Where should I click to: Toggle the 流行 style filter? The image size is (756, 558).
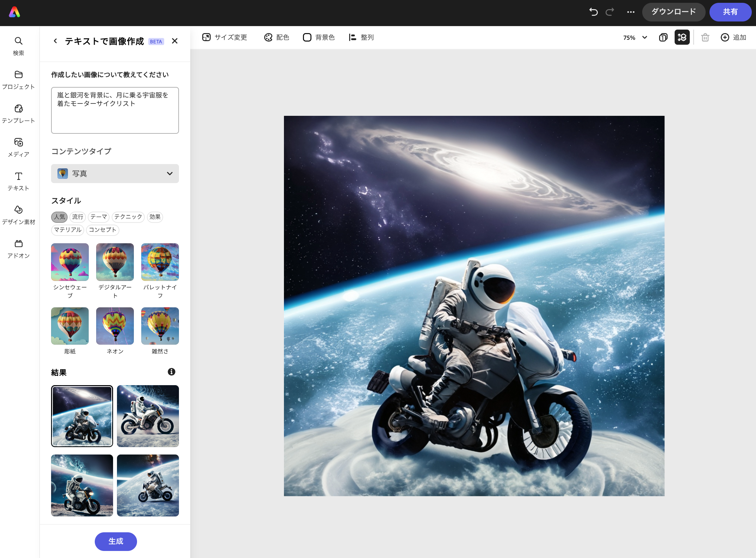(x=78, y=217)
